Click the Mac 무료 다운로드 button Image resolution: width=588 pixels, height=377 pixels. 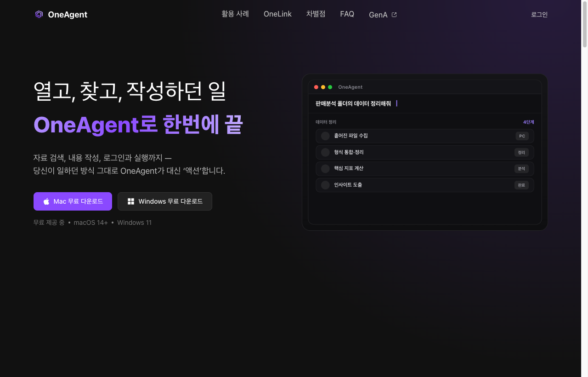tap(73, 201)
